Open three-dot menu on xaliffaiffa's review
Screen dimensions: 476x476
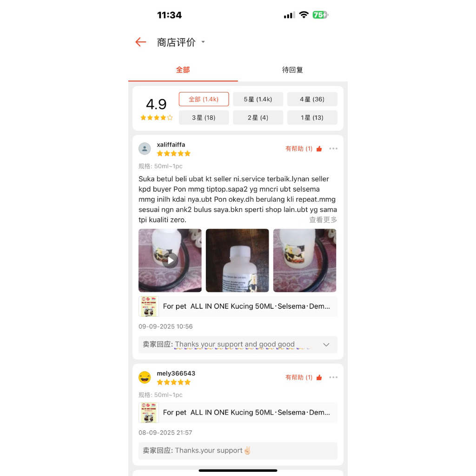coord(333,148)
